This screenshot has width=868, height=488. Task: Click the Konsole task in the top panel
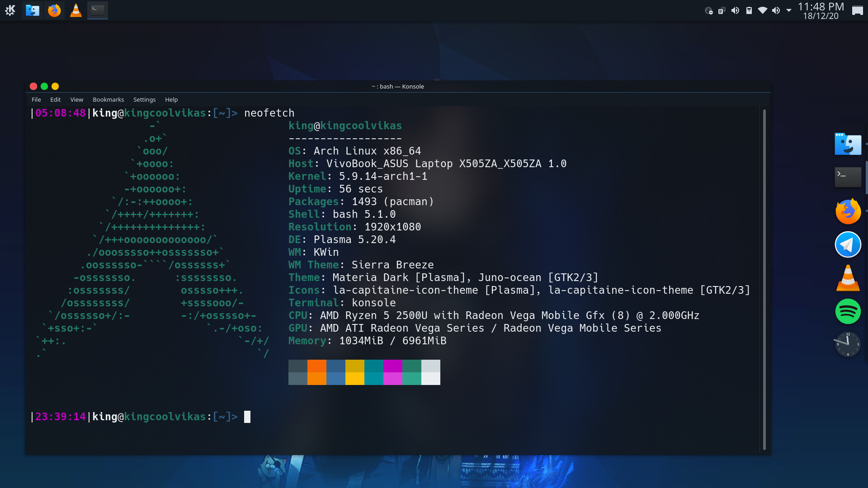coord(98,10)
